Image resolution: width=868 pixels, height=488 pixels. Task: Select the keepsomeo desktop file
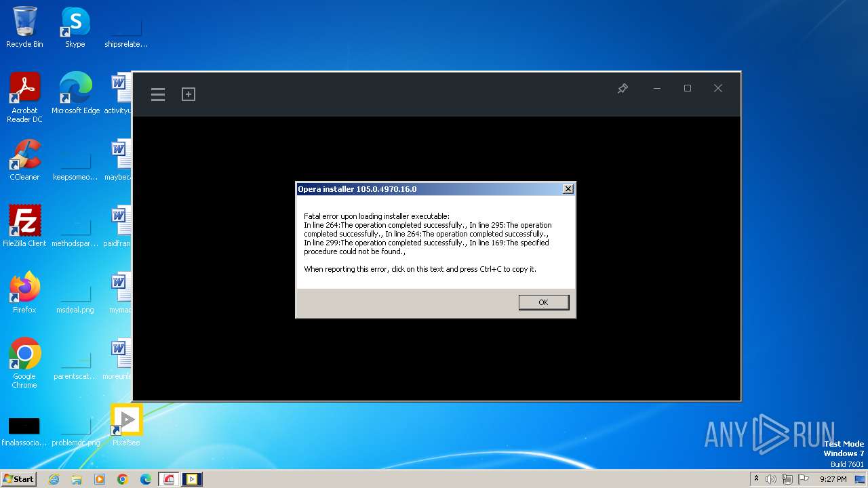(75, 165)
